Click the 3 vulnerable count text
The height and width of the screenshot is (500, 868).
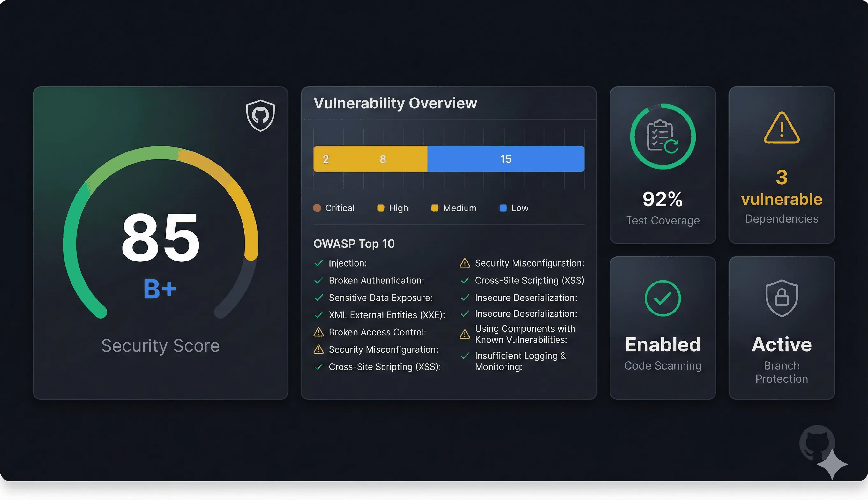pos(782,188)
